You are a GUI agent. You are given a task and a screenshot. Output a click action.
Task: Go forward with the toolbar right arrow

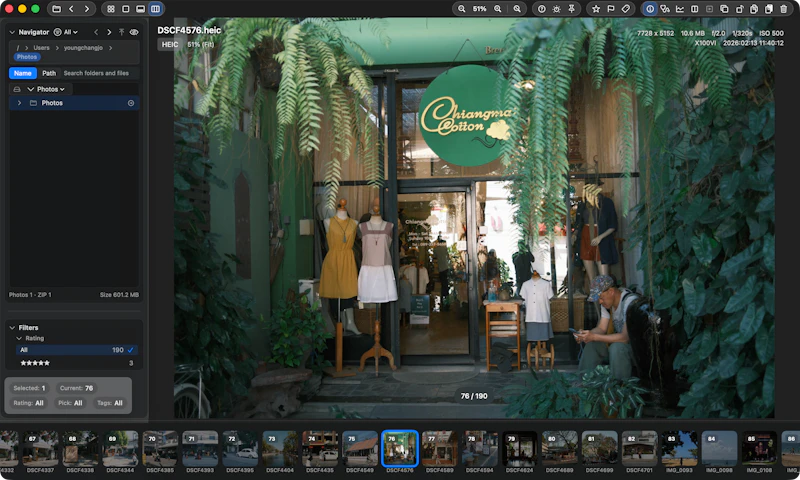(x=87, y=9)
